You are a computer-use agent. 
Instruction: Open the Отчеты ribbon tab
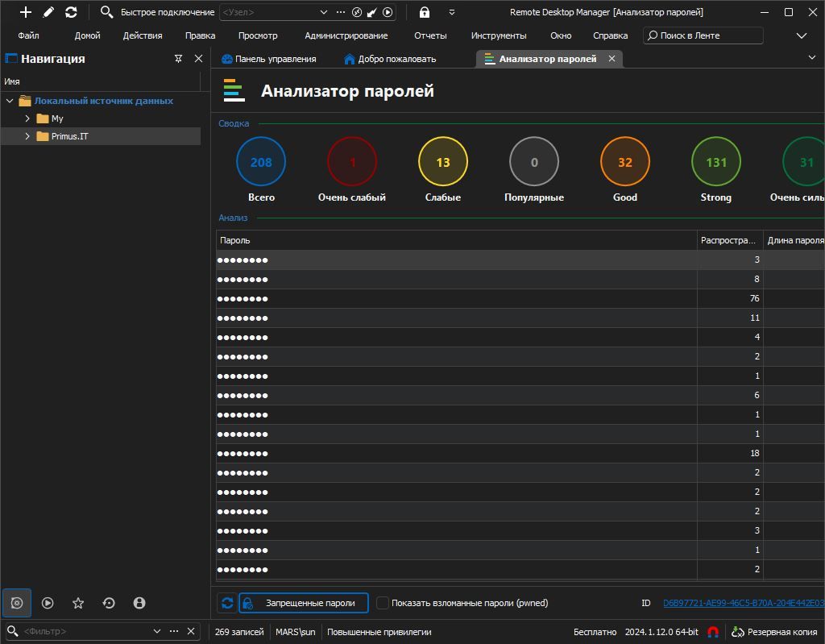(430, 35)
